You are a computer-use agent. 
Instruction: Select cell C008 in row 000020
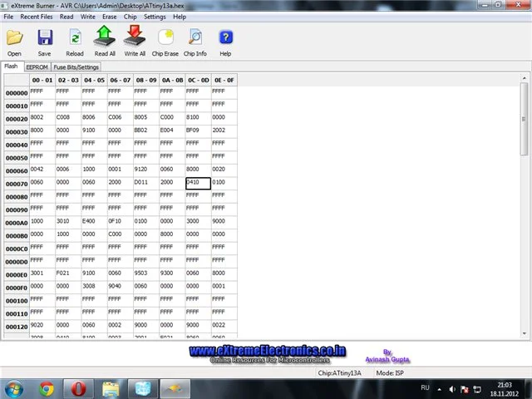point(68,119)
